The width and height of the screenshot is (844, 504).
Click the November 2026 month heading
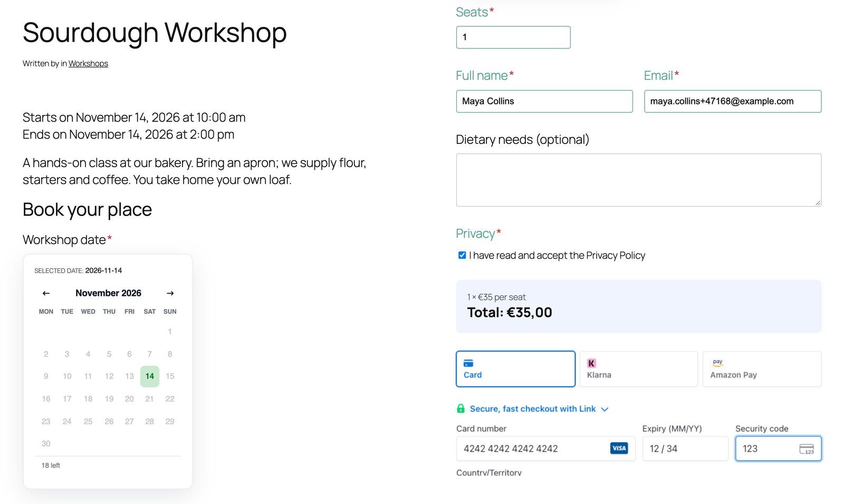point(108,293)
